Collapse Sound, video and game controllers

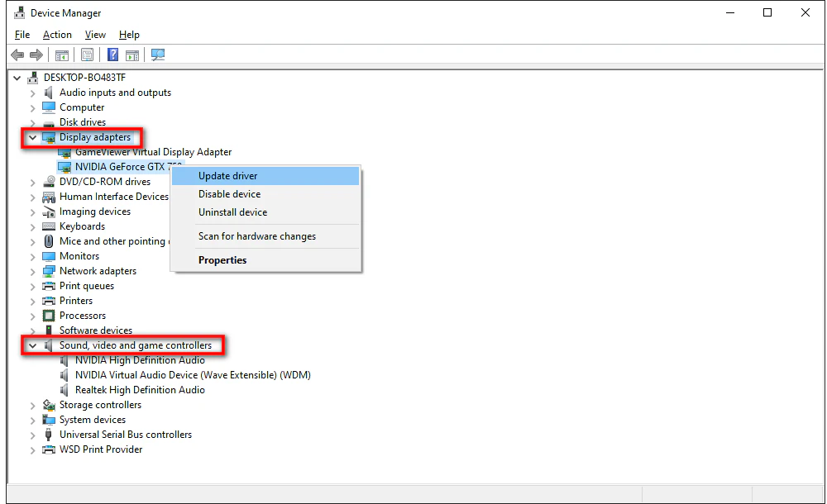[x=33, y=345]
